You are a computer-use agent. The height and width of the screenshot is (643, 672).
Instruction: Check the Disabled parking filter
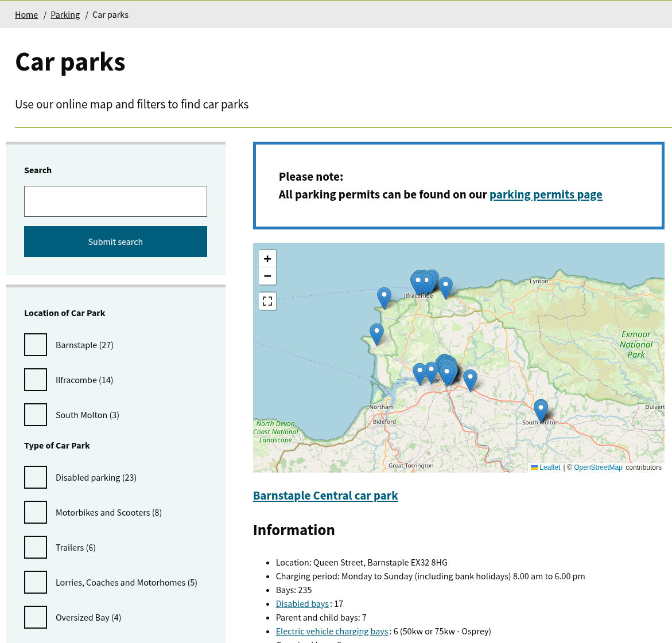pyautogui.click(x=36, y=477)
